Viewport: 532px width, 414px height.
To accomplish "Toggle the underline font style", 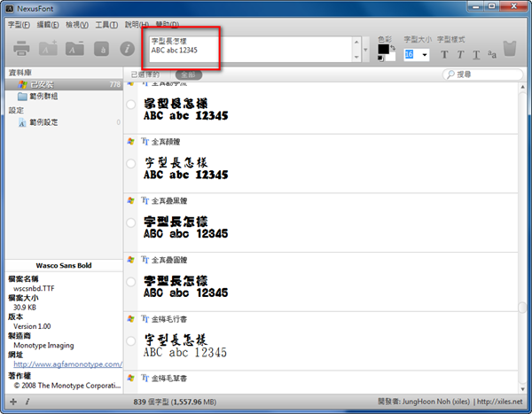I will [476, 54].
